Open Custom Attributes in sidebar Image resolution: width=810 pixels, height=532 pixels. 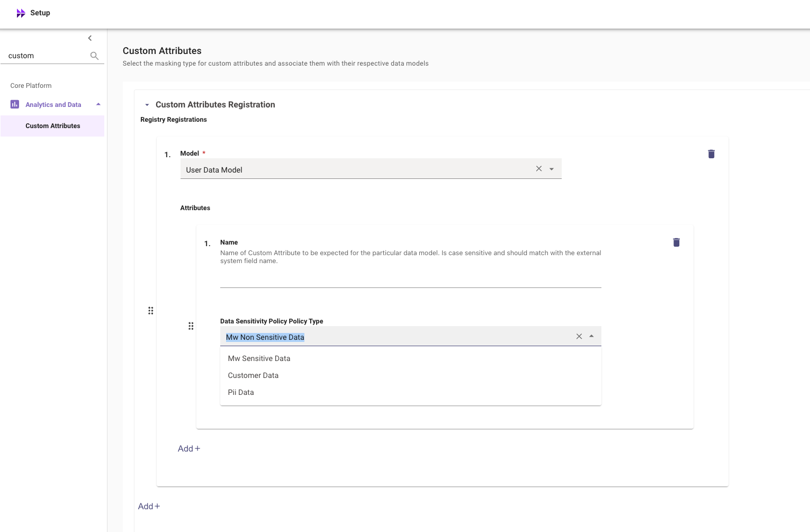coord(52,126)
